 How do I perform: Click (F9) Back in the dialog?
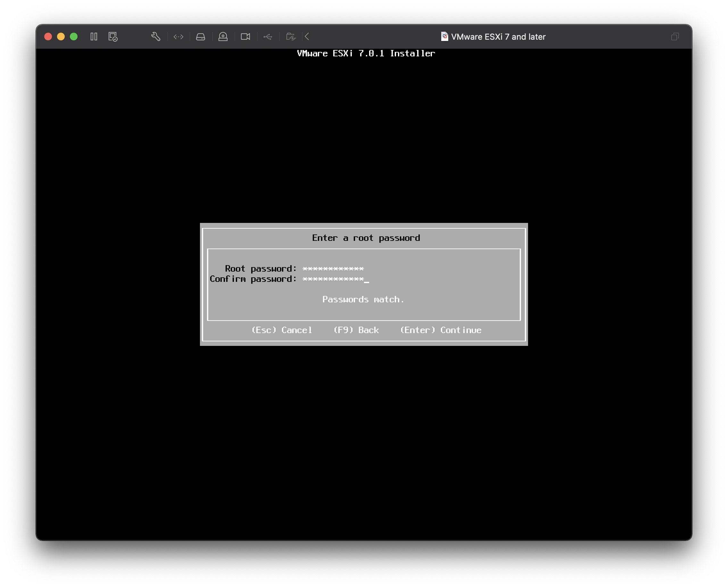point(356,330)
